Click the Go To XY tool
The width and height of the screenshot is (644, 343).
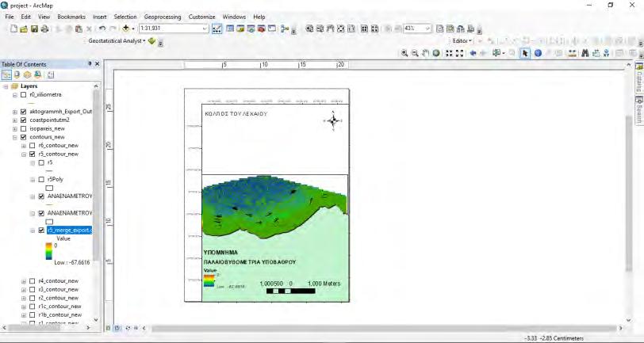606,53
